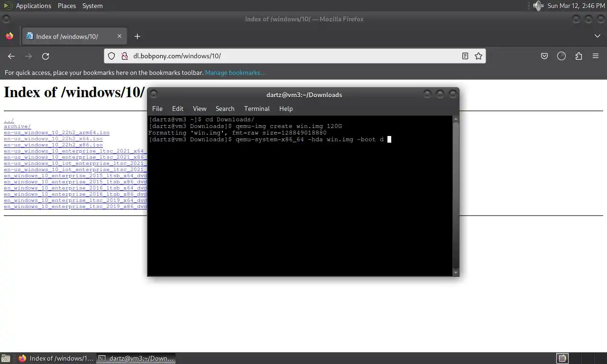The height and width of the screenshot is (364, 607).
Task: Click the terminal vertical scrollbar track
Action: click(456, 196)
